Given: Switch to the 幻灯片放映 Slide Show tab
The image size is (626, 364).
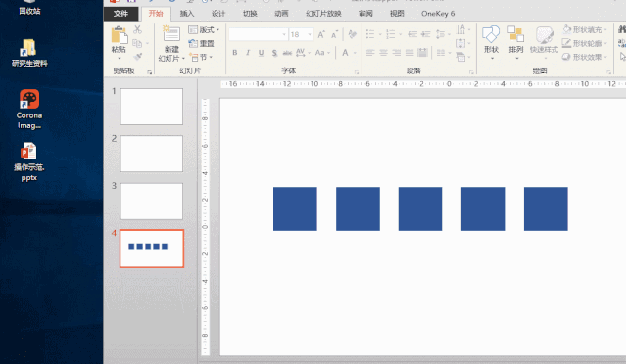Looking at the screenshot, I should (323, 13).
